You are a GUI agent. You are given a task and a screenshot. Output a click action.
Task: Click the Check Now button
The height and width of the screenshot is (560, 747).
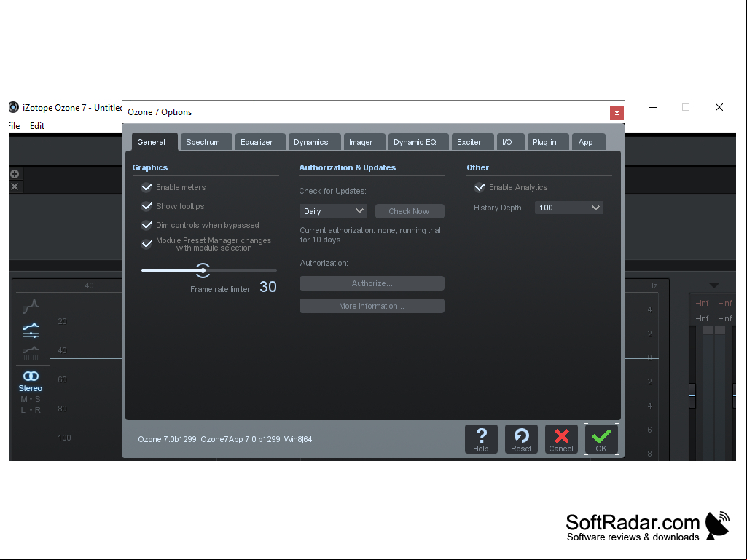coord(410,211)
